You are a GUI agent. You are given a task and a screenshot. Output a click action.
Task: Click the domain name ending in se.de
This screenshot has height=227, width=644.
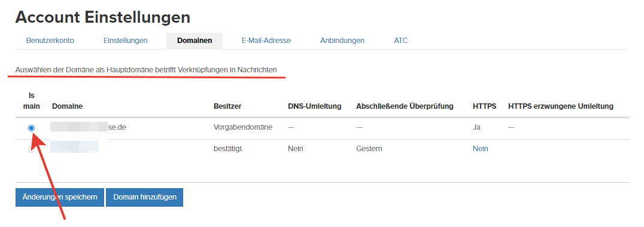[x=88, y=127]
